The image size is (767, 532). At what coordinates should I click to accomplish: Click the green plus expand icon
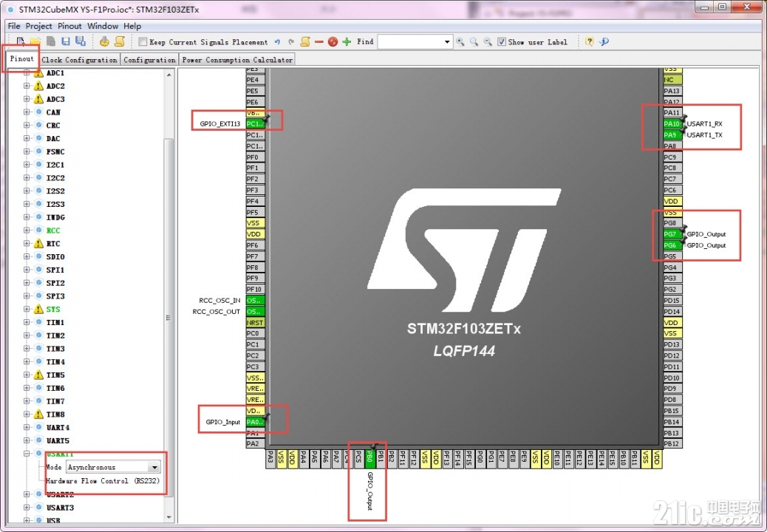coord(347,42)
